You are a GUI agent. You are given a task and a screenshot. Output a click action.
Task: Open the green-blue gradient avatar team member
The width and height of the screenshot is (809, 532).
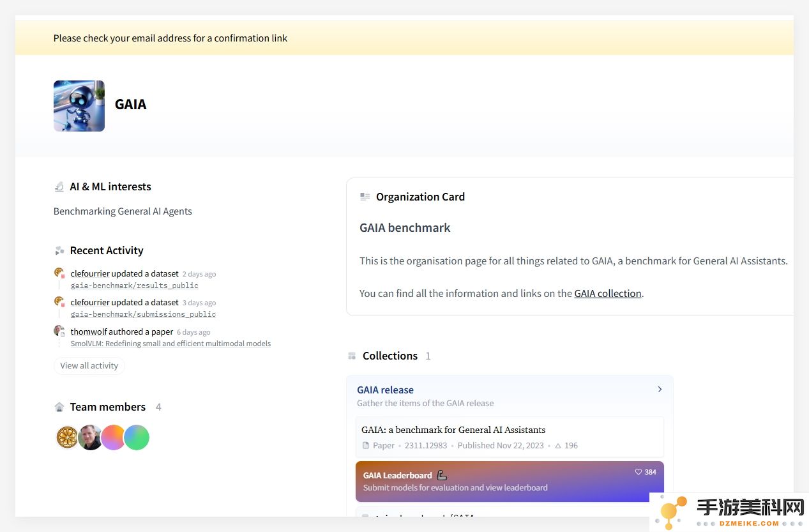pyautogui.click(x=137, y=437)
